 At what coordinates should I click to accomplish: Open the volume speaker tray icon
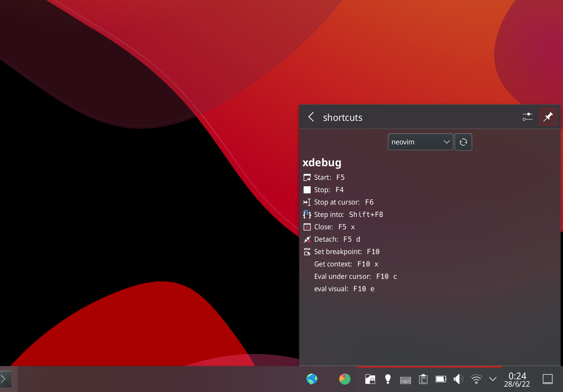[x=458, y=379]
